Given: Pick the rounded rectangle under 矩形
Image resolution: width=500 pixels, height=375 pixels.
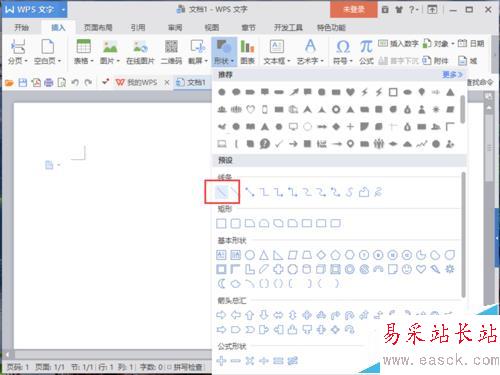Looking at the screenshot, I should [x=236, y=223].
